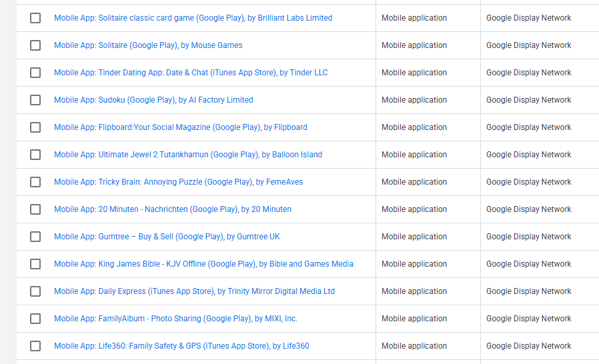
Task: Select the Sudoku by AI Factory checkbox
Action: pyautogui.click(x=35, y=100)
